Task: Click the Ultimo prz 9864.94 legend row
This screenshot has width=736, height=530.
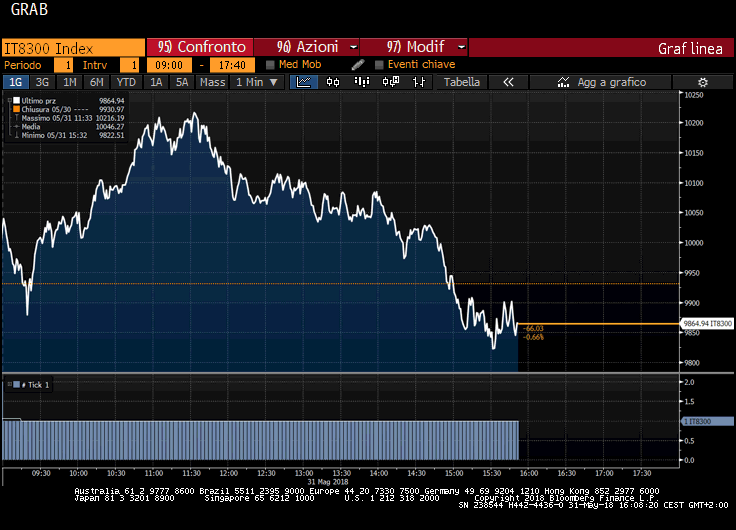Action: tap(69, 100)
